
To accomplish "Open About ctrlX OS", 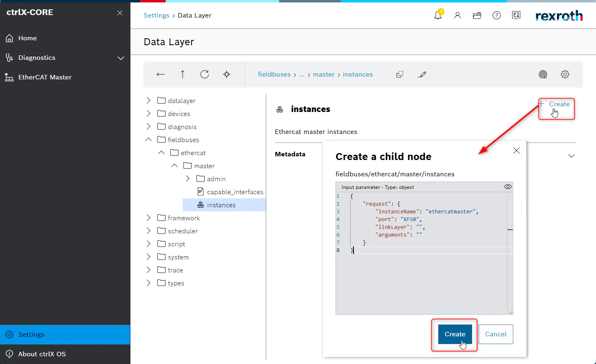I will (x=65, y=354).
